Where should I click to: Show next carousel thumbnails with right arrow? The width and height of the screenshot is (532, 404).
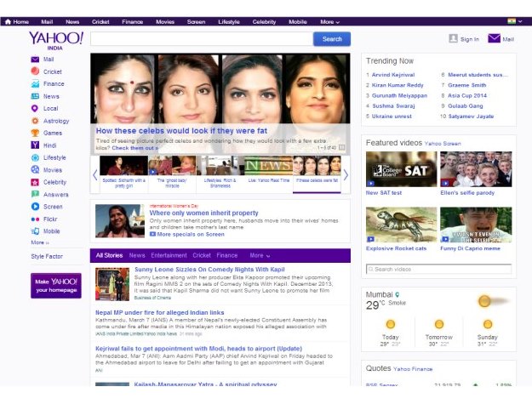tap(346, 175)
